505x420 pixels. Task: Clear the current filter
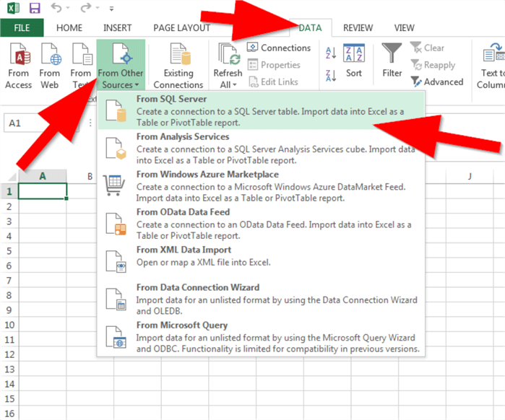(x=428, y=48)
